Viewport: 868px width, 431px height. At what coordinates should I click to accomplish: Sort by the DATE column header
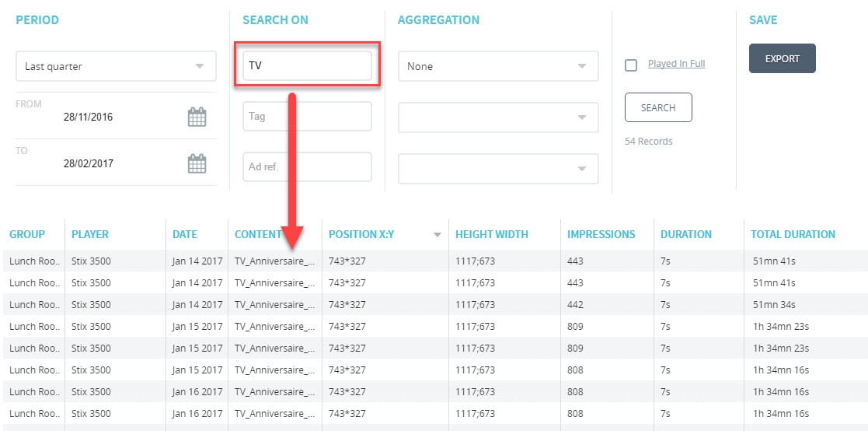tap(185, 234)
